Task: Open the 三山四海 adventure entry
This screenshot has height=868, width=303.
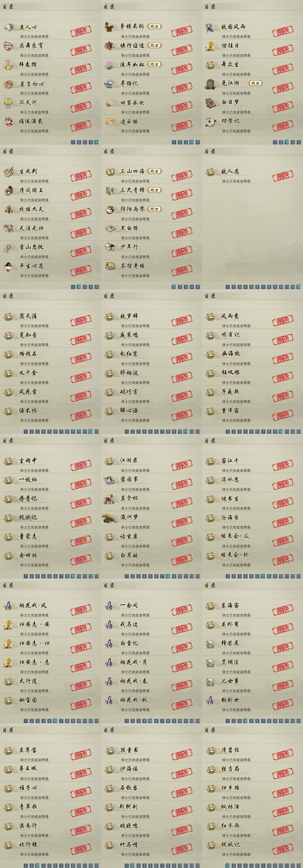Action: pyautogui.click(x=150, y=174)
